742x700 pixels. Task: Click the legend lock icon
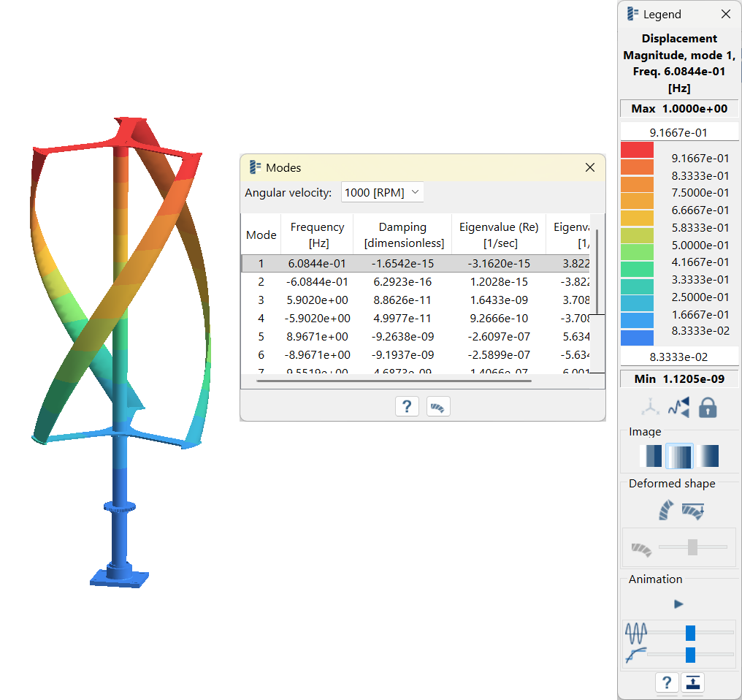[707, 408]
